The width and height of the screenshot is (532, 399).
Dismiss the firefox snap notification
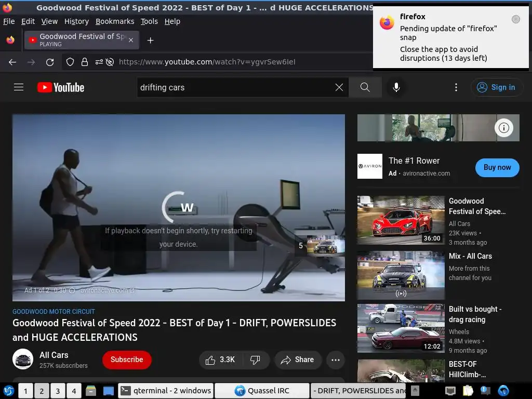click(516, 19)
